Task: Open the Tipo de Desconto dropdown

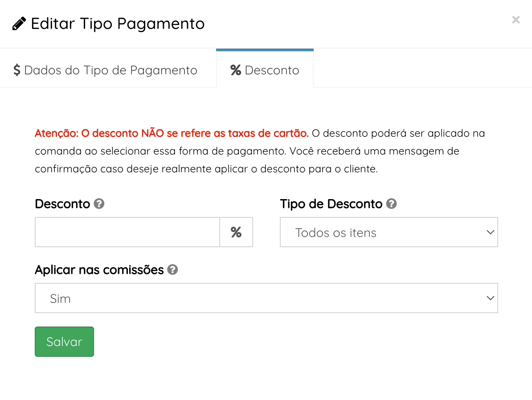Action: pyautogui.click(x=383, y=232)
